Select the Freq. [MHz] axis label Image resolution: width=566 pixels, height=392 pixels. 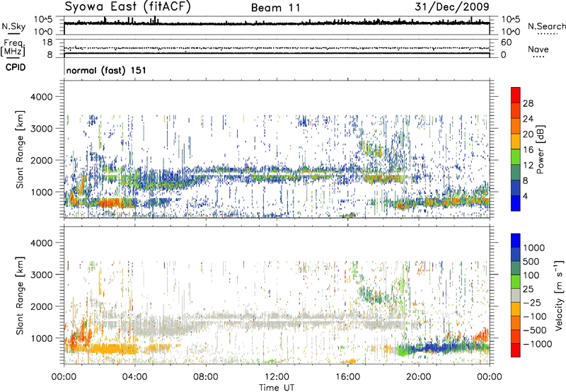tap(13, 47)
